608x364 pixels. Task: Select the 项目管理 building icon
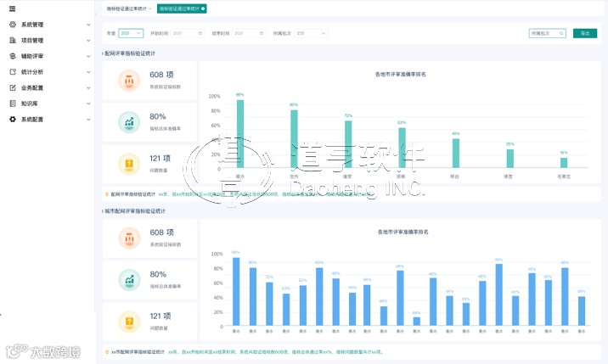pos(13,41)
